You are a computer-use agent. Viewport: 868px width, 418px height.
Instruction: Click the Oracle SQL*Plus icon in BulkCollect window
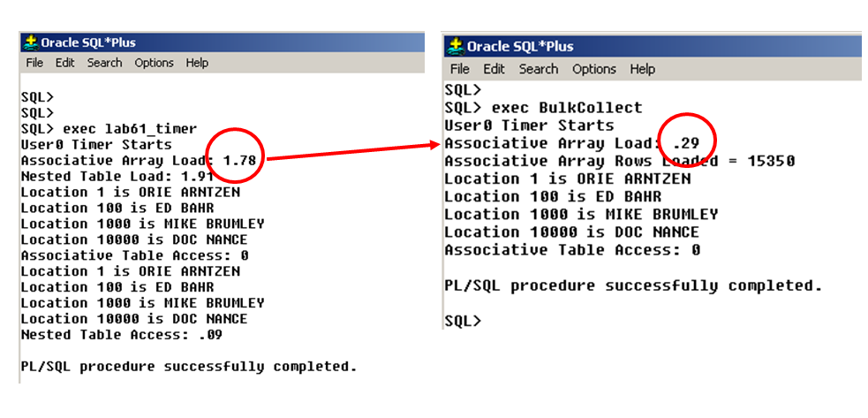(455, 46)
